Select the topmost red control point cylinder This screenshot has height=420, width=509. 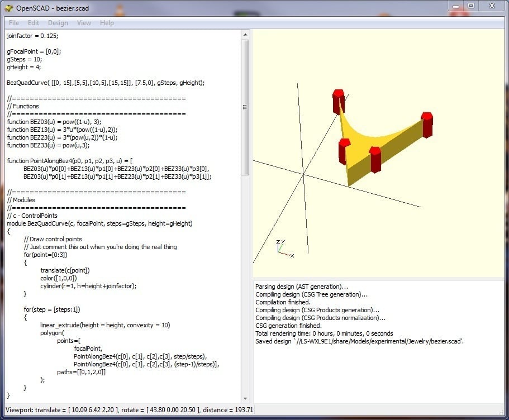[x=338, y=102]
